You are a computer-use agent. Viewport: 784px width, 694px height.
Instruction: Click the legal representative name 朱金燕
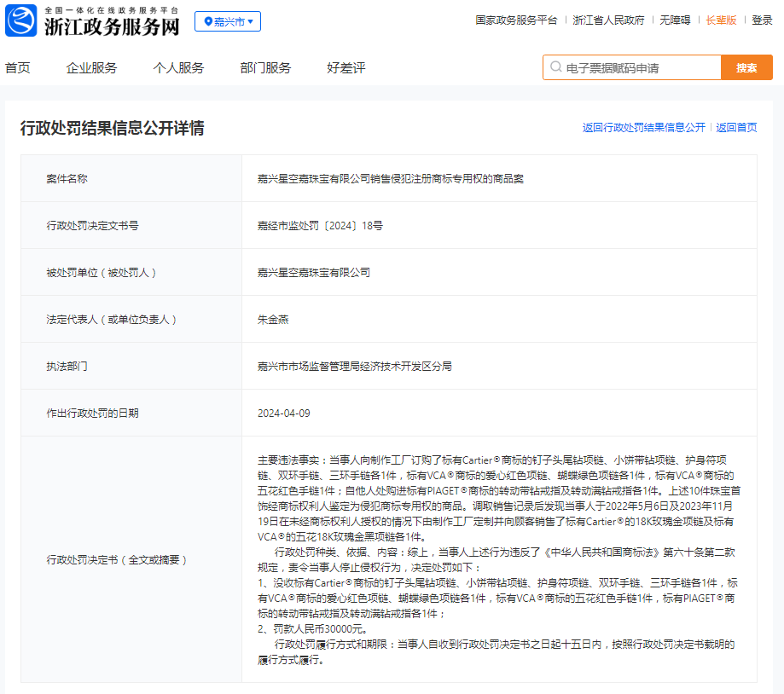273,319
